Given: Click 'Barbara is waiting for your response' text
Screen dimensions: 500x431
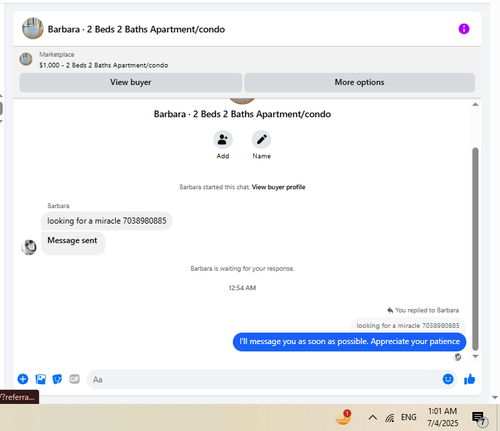Looking at the screenshot, I should [242, 268].
